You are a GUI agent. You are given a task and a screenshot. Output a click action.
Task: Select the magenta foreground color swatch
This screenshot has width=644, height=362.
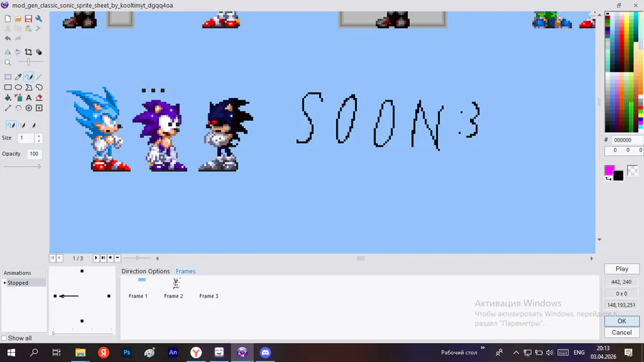[610, 170]
